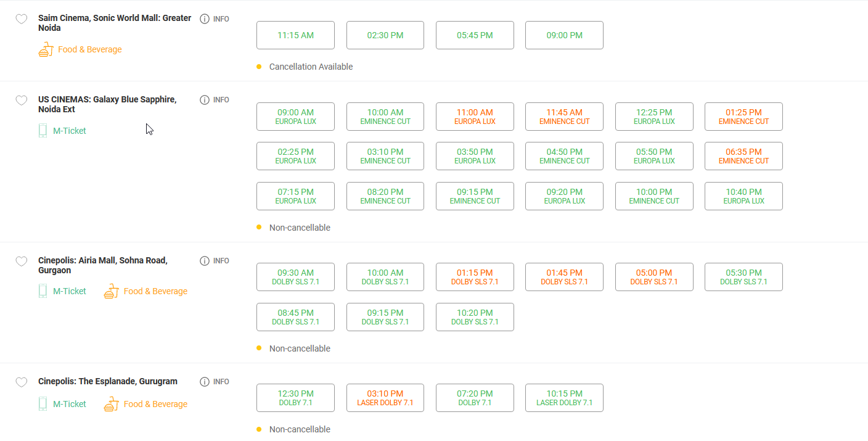This screenshot has width=868, height=441.
Task: Pick 10:15 PM LASER DOLBY 7.1 show
Action: [x=564, y=398]
